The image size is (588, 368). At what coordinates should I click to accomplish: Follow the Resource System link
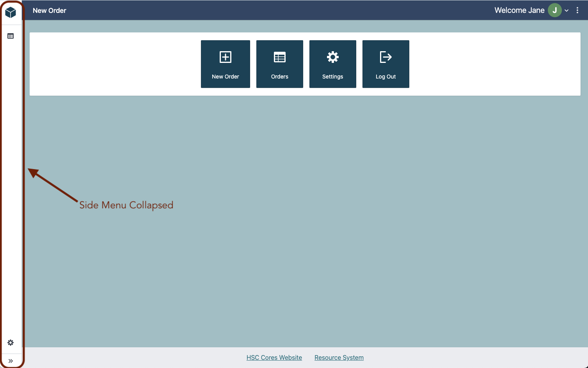coord(339,357)
